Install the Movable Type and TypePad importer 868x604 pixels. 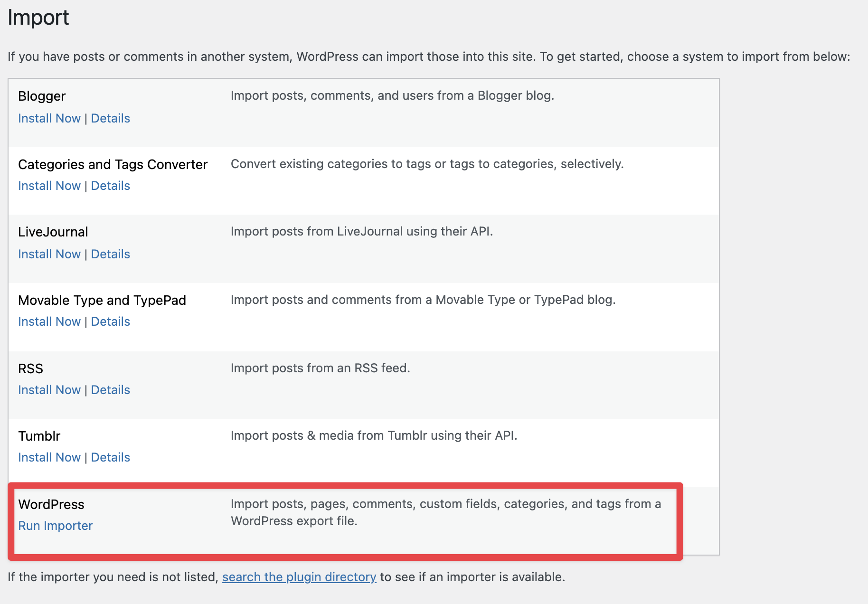(49, 321)
